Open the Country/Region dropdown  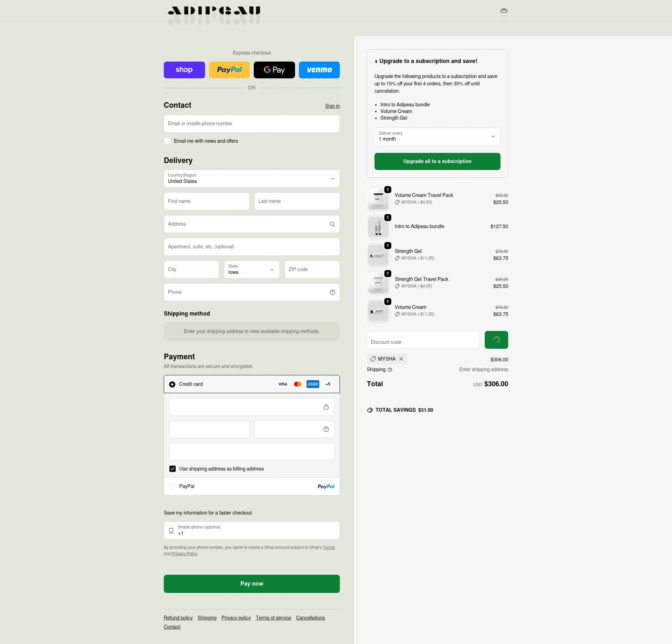251,179
